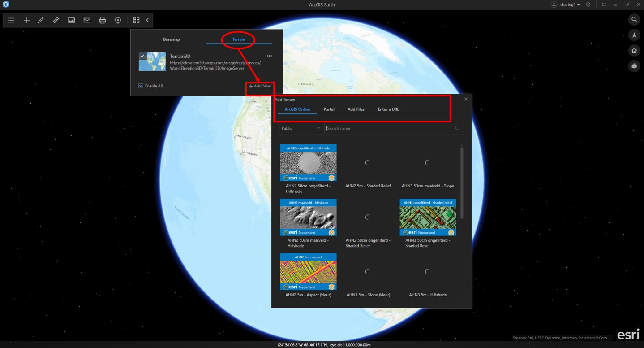This screenshot has height=348, width=644.
Task: Switch to the Terrain tab
Action: tap(238, 39)
